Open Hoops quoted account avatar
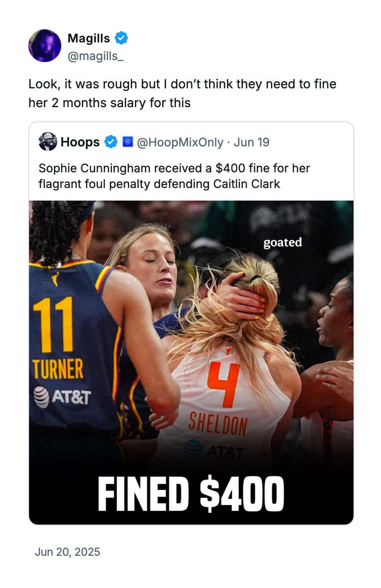Image resolution: width=381 pixels, height=588 pixels. [x=48, y=142]
